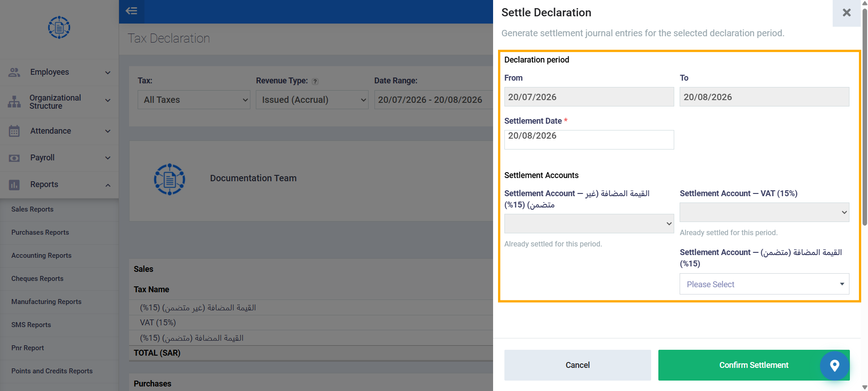Click the Organizational Structure hierarchy icon
This screenshot has height=391, width=868.
(x=14, y=101)
